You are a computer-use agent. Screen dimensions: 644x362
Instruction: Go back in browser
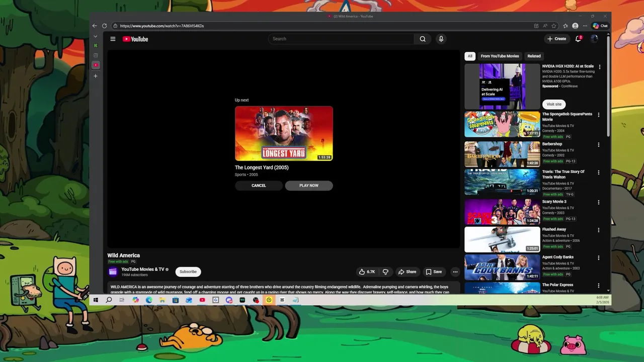coord(95,26)
